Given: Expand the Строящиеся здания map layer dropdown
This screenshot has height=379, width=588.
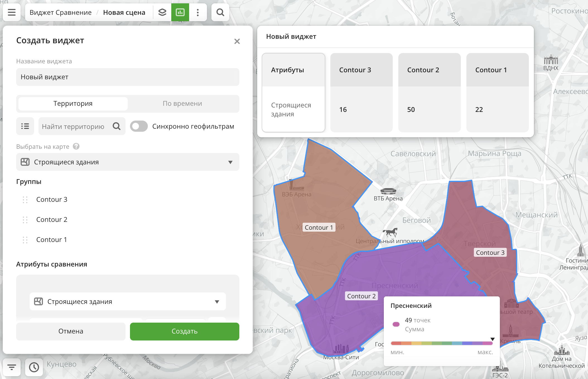Looking at the screenshot, I should tap(128, 162).
